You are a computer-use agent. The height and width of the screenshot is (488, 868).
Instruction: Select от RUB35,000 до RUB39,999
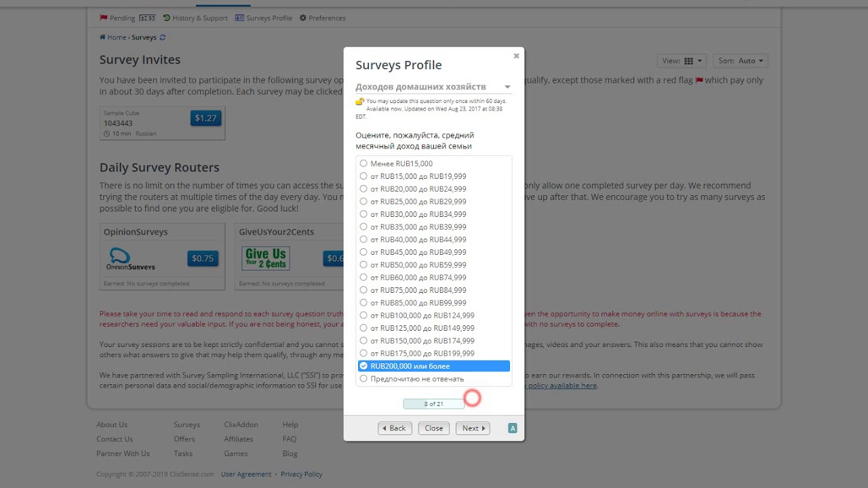click(x=434, y=227)
